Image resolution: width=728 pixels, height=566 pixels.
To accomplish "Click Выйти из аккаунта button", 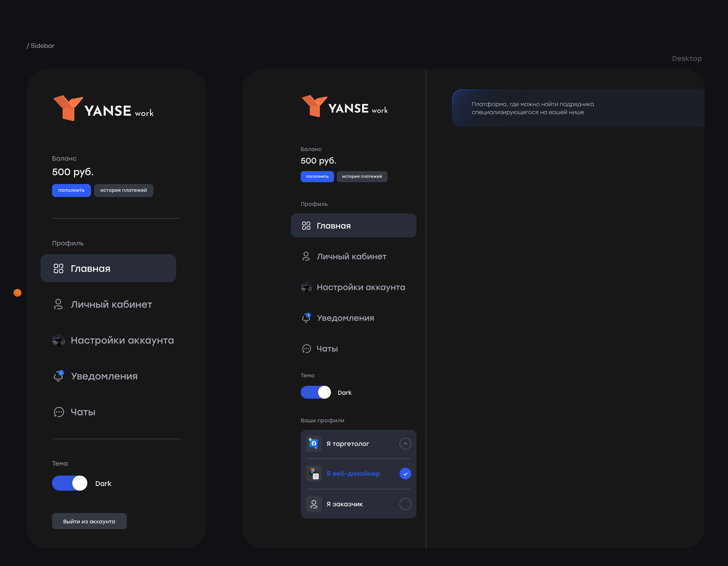I will pyautogui.click(x=89, y=521).
